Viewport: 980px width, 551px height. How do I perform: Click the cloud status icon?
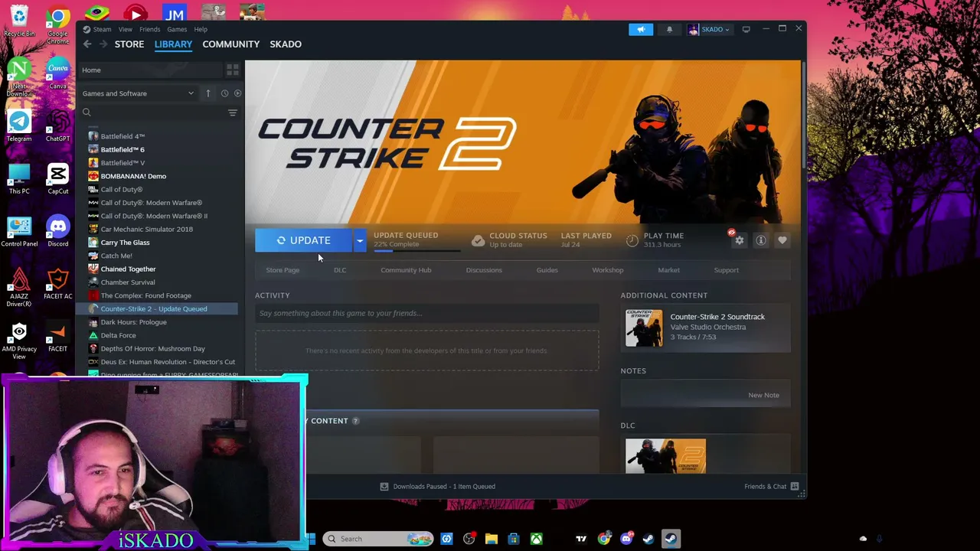tap(478, 240)
